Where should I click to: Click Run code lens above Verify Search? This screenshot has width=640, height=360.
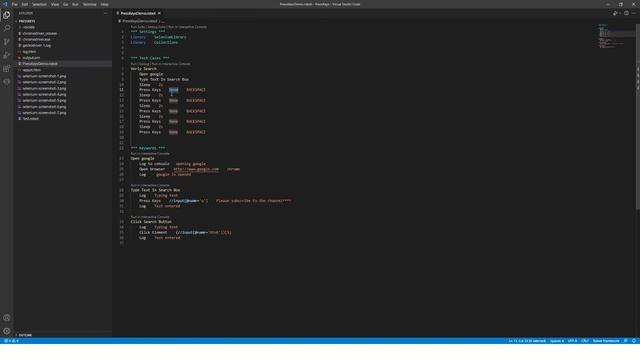point(133,64)
